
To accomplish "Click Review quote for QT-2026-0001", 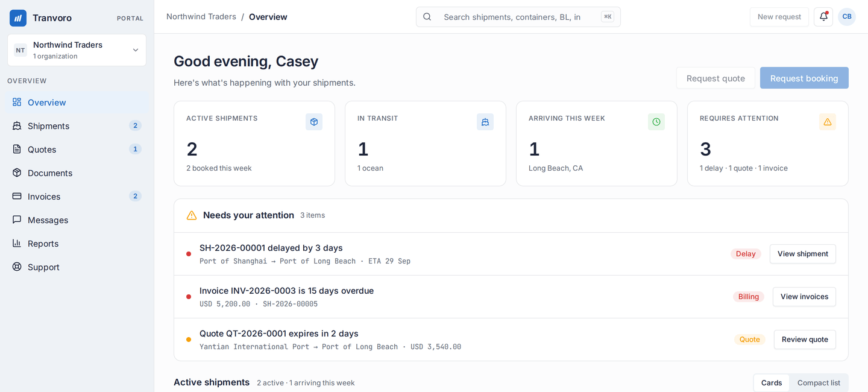I will [x=805, y=340].
